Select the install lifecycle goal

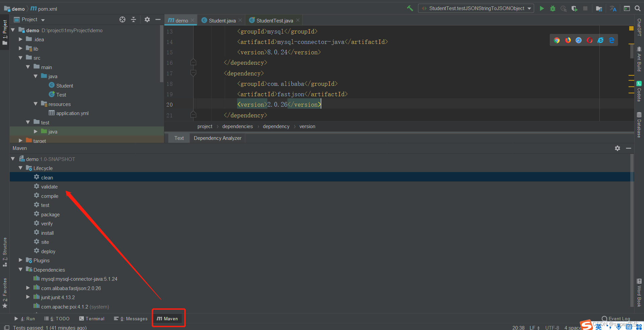tap(47, 233)
